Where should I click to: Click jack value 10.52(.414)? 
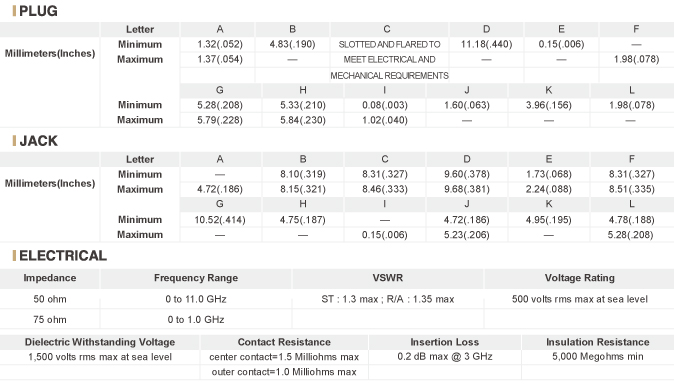point(220,220)
